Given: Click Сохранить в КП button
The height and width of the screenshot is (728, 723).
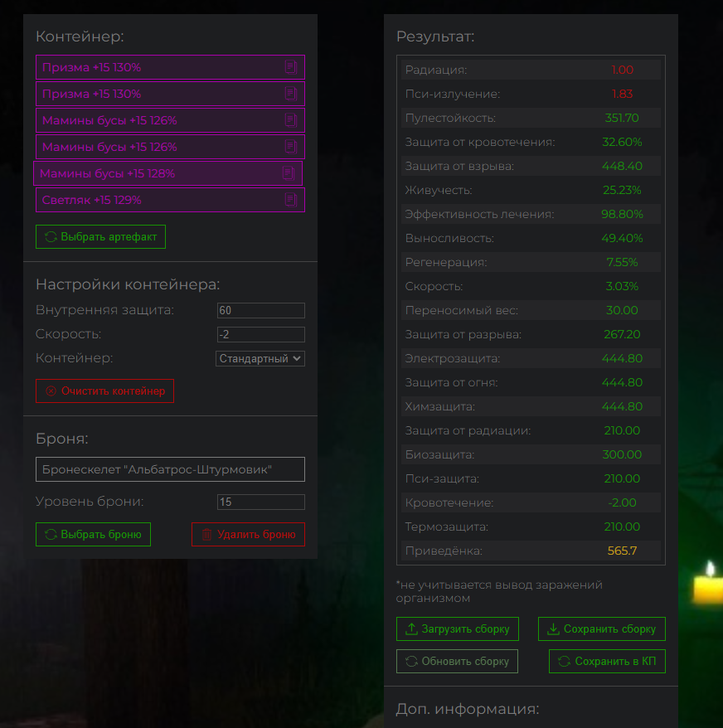Looking at the screenshot, I should tap(607, 661).
